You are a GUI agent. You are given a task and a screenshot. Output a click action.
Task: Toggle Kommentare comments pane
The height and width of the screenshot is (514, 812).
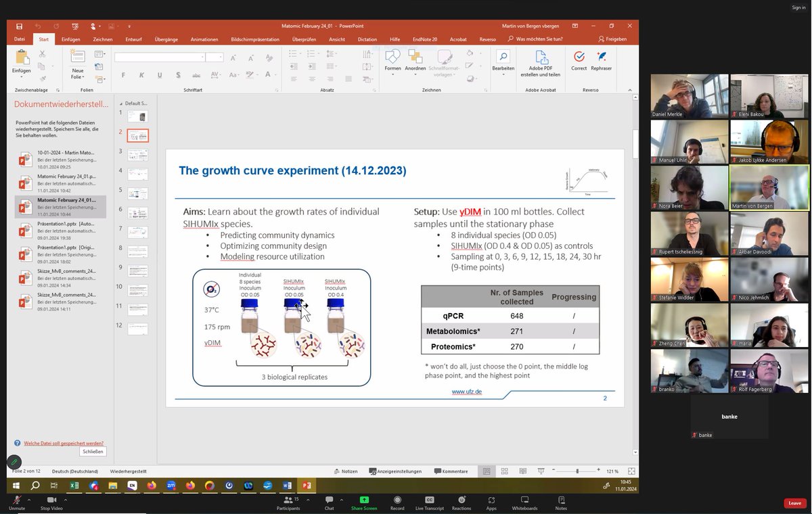(451, 471)
